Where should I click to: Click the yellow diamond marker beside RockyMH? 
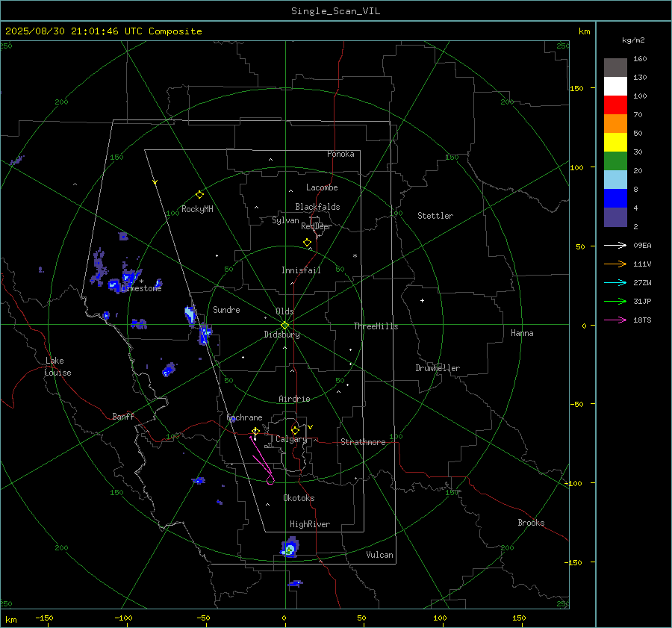click(x=199, y=195)
